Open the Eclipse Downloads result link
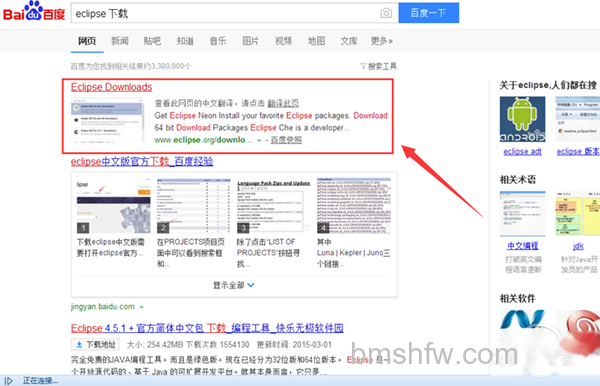600x386 pixels. (x=111, y=87)
